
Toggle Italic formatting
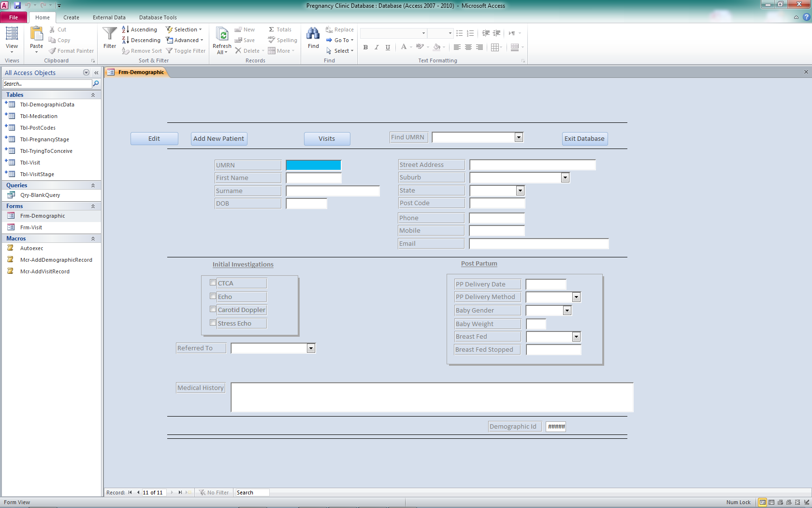coord(377,47)
